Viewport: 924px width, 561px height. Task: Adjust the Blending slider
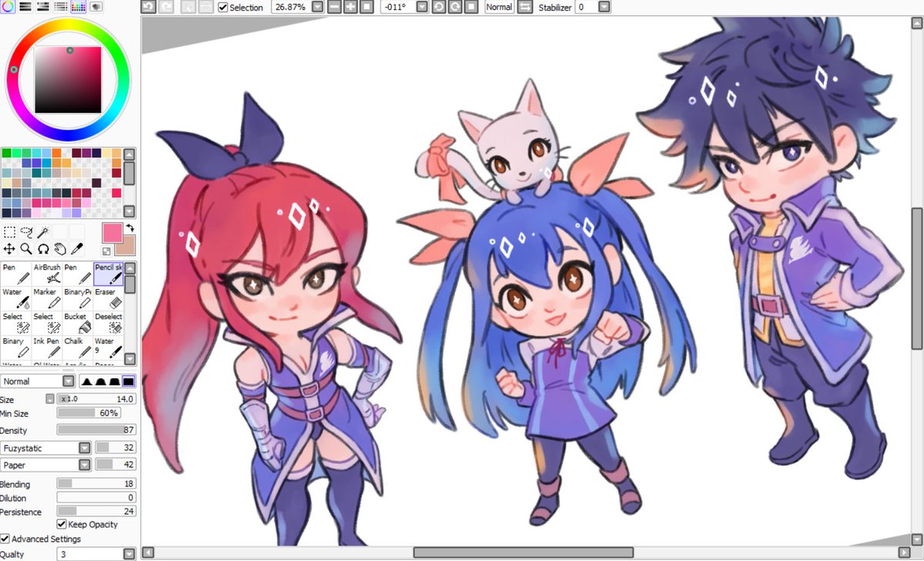coord(96,485)
